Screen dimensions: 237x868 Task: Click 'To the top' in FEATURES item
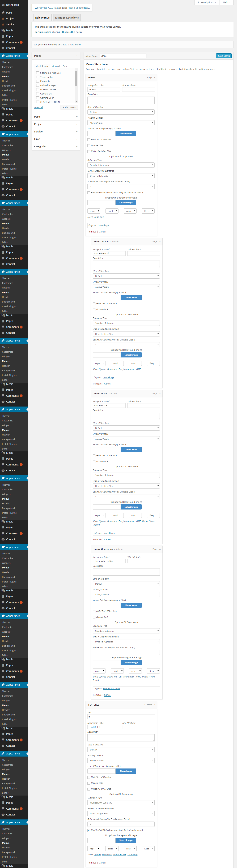click(133, 854)
